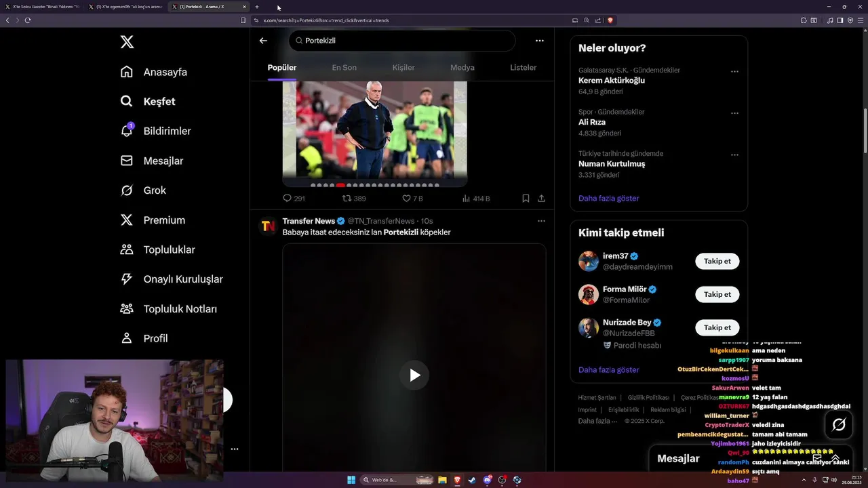Click the browser address bar URL
Image resolution: width=868 pixels, height=488 pixels.
pos(326,20)
